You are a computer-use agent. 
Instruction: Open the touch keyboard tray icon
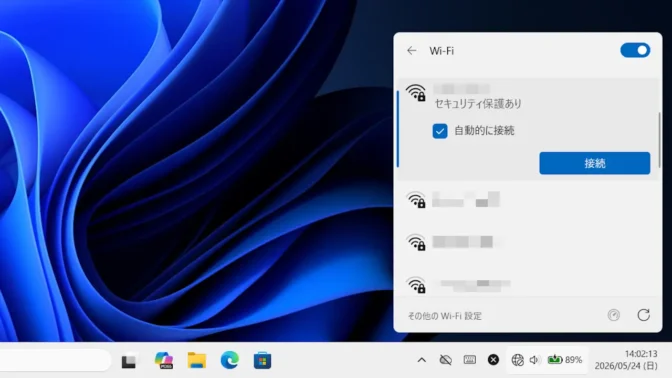470,360
